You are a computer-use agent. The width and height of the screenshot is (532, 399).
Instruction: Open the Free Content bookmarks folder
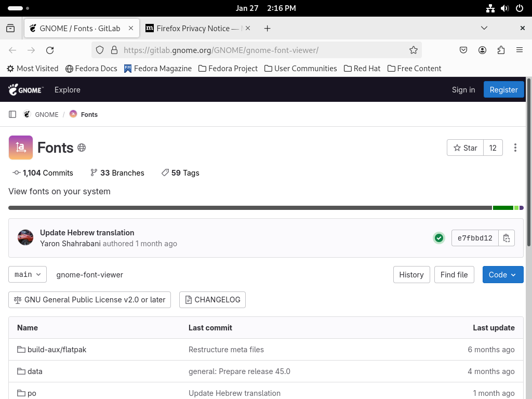pos(414,69)
